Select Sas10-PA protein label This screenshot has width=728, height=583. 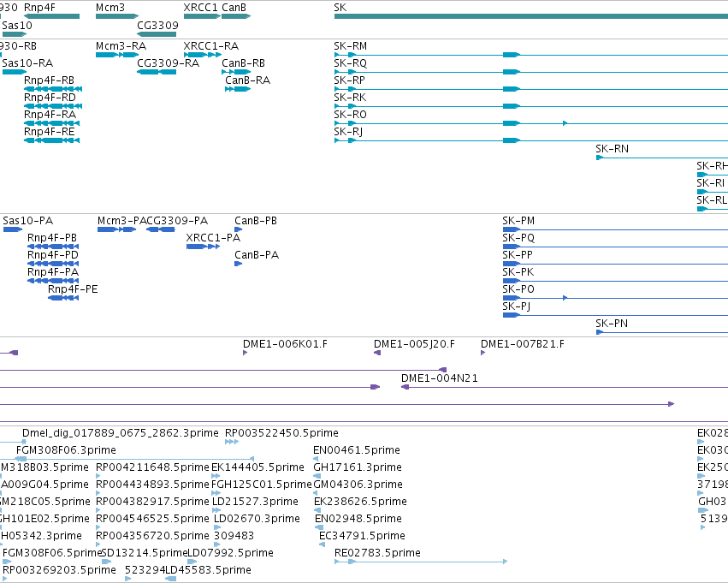(x=28, y=221)
